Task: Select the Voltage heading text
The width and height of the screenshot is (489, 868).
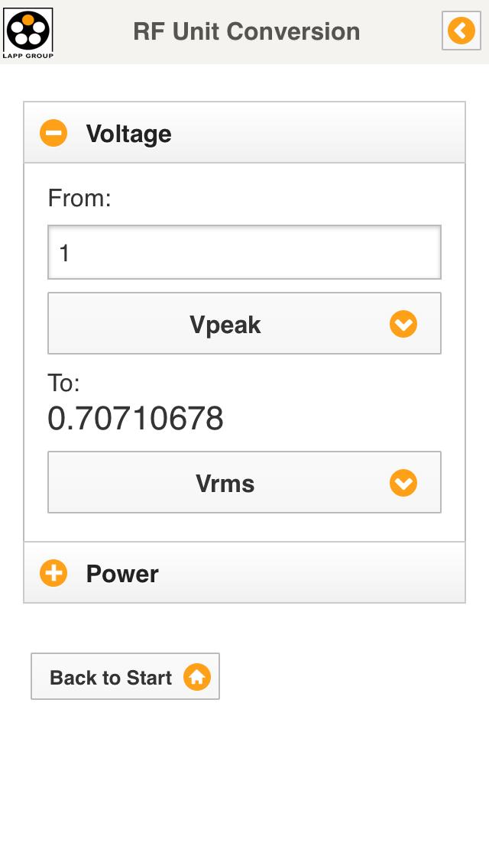Action: click(x=128, y=134)
